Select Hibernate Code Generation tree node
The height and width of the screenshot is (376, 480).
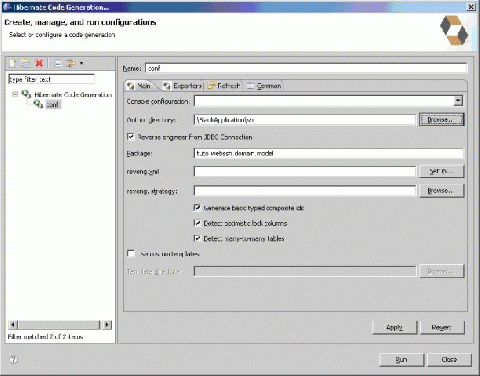(73, 95)
